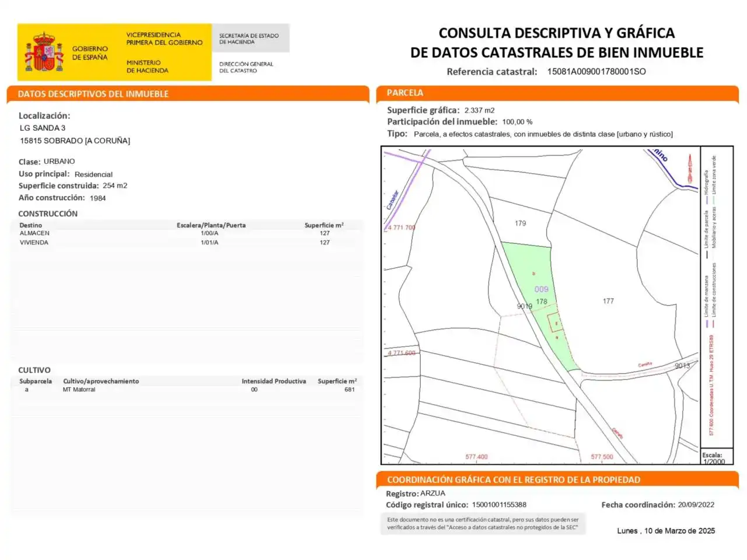
Task: Click the '1/01/A' floor code
Action: (210, 243)
